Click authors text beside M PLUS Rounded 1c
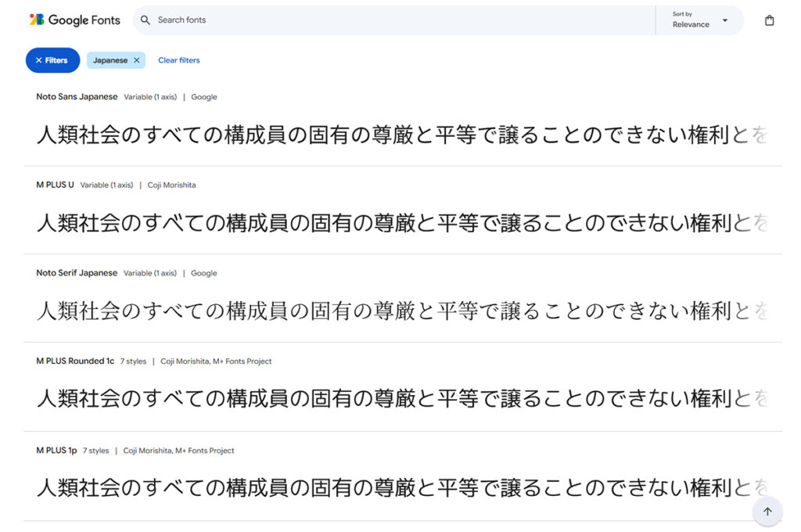 [216, 361]
